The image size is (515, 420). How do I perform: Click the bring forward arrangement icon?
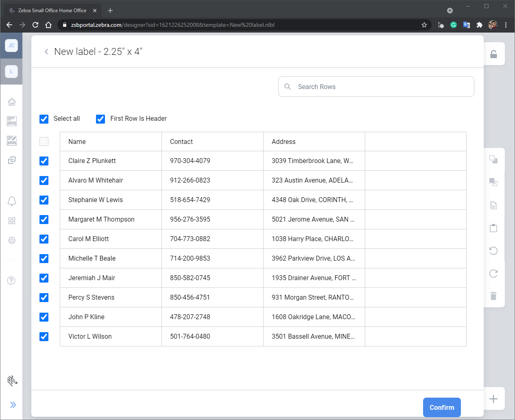click(493, 160)
